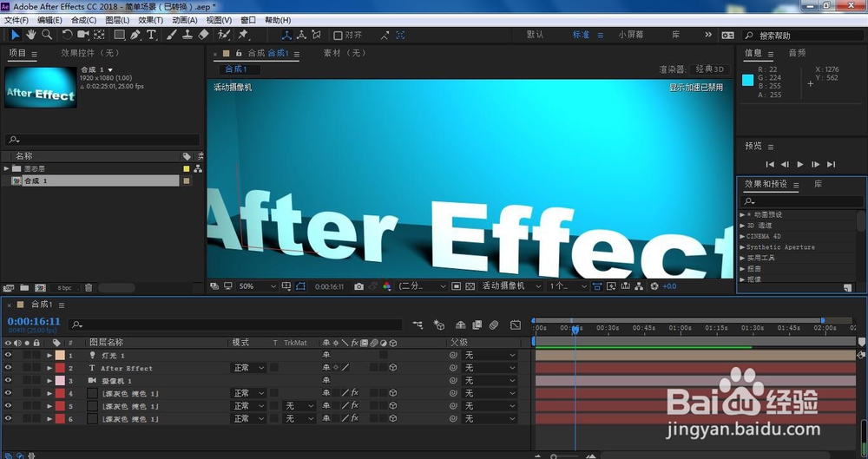Open the 文件(F) menu
Viewport: 868px width, 459px height.
coord(16,20)
